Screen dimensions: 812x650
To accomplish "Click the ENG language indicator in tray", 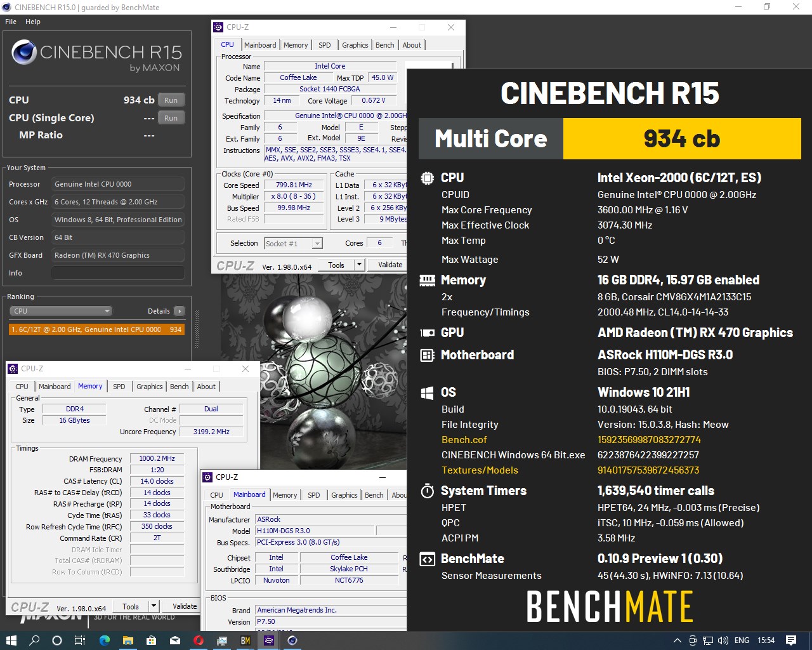I will pos(742,640).
